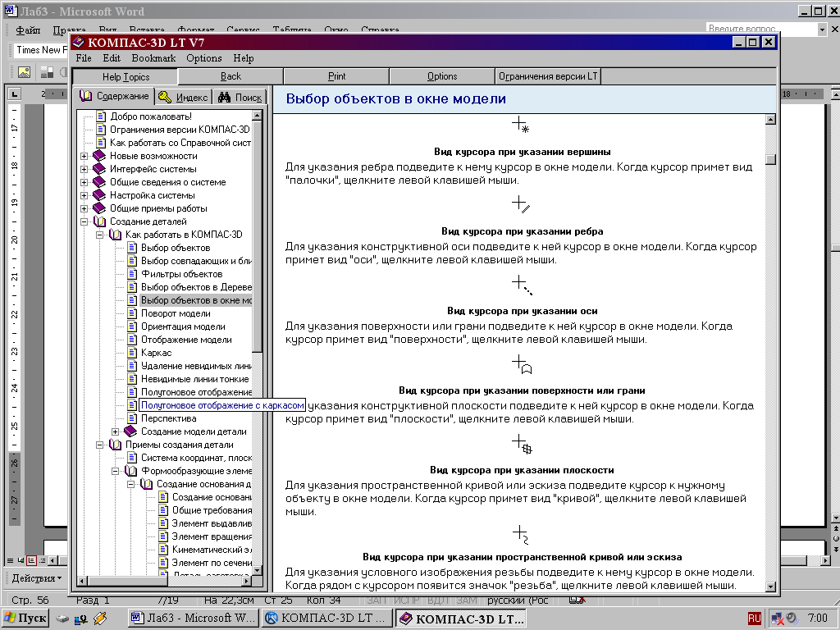Open the Edit menu in help window

tap(112, 58)
